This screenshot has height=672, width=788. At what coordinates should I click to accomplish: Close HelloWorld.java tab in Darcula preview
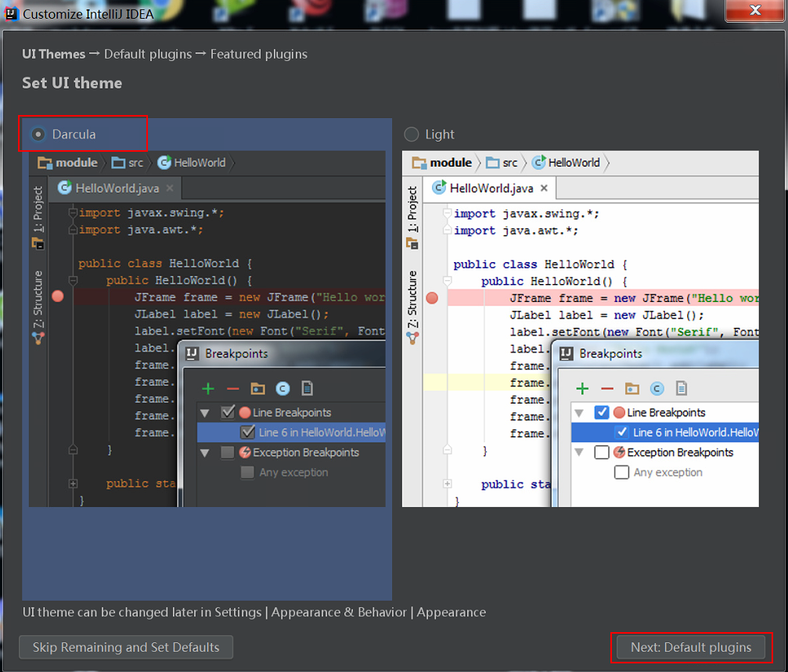click(x=170, y=188)
